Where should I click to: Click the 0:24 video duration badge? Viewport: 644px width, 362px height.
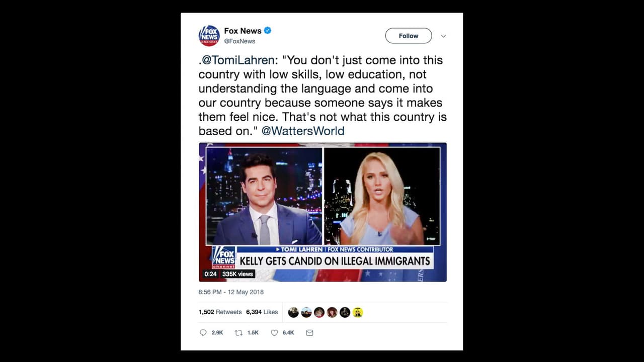click(210, 274)
